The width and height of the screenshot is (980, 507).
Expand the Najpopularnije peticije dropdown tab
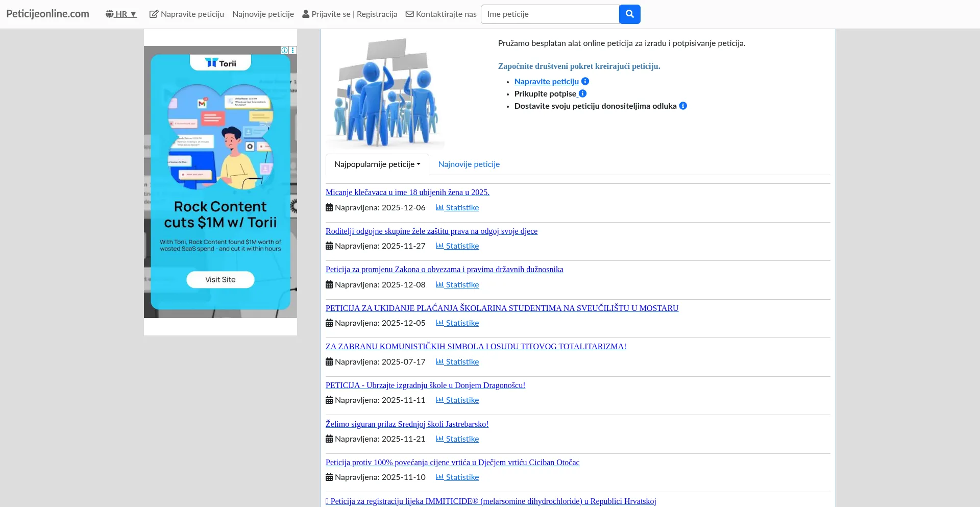[x=377, y=164]
